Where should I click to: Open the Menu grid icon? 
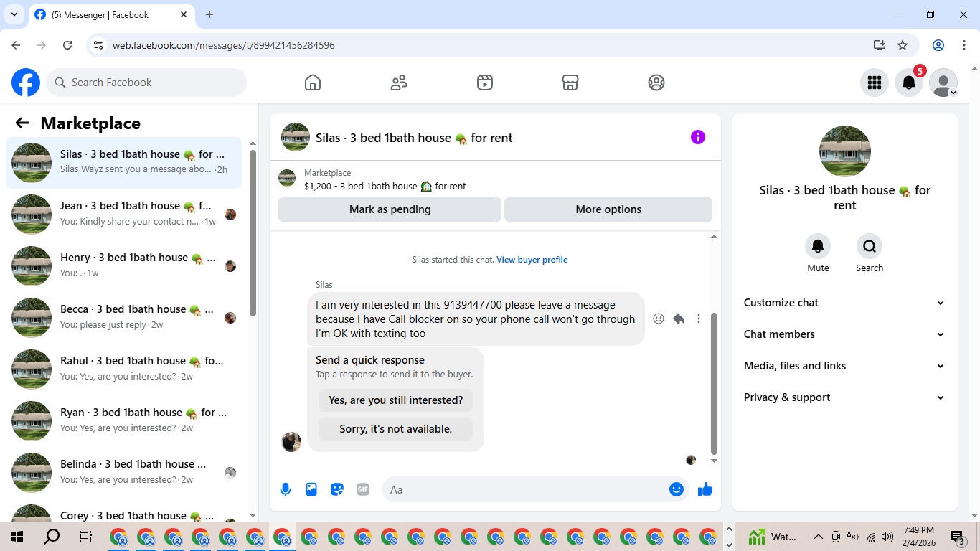point(875,83)
